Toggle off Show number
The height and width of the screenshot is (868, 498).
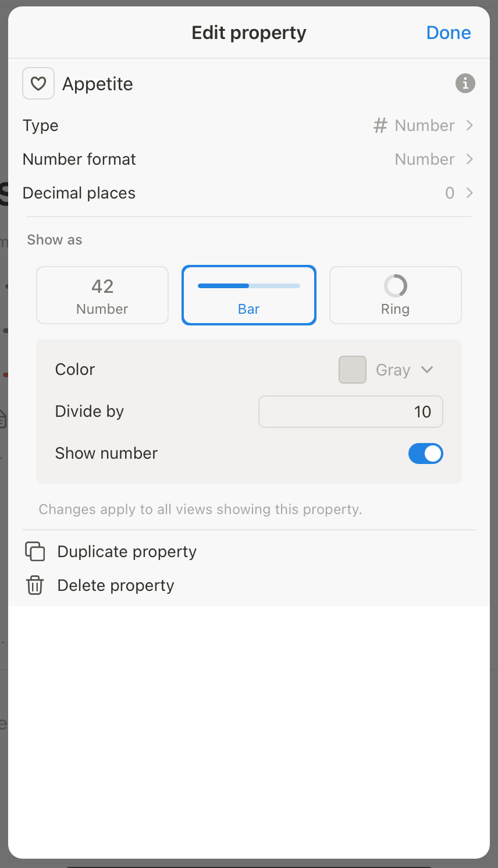coord(425,453)
